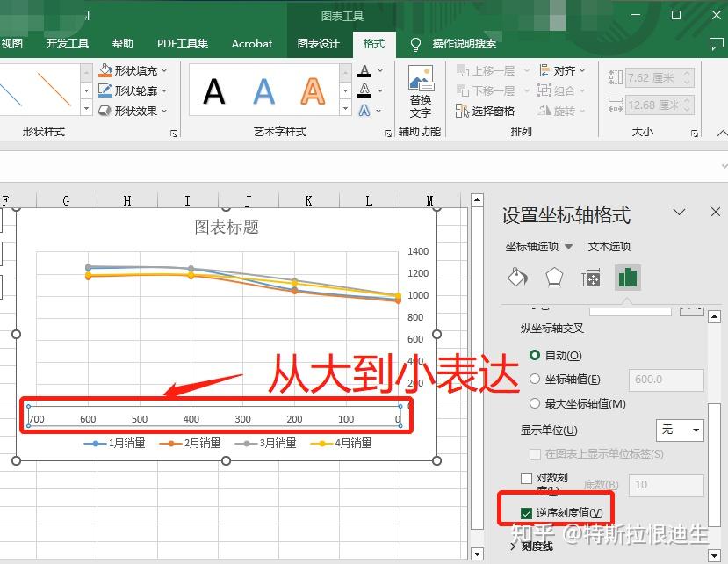
Task: Switch to 帮助 ribbon tab
Action: 123,44
